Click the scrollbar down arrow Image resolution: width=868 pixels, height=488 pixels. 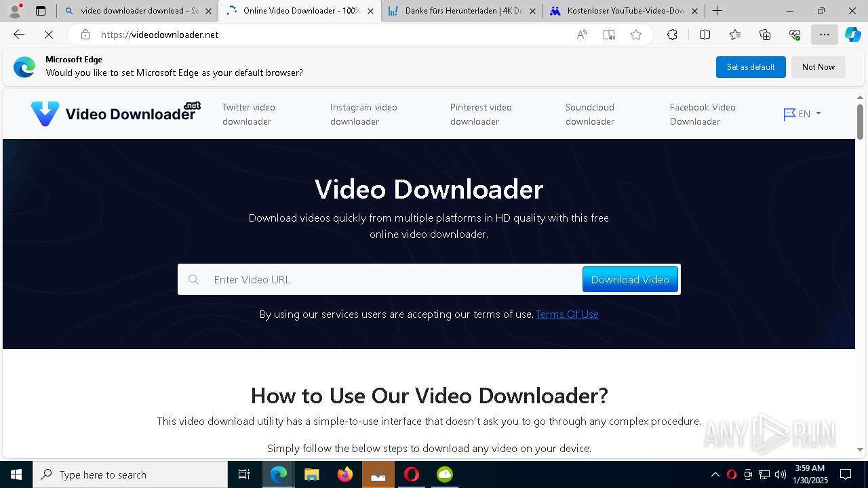pos(860,449)
